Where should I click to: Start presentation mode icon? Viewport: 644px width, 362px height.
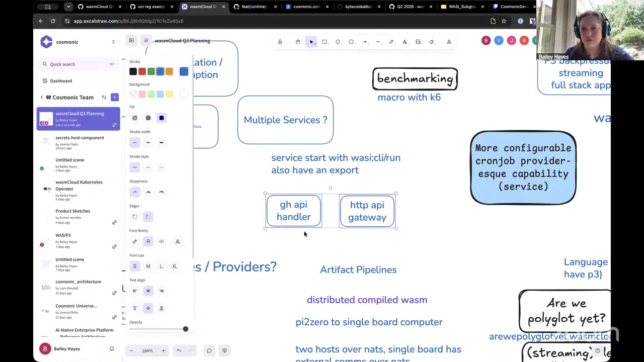224,350
